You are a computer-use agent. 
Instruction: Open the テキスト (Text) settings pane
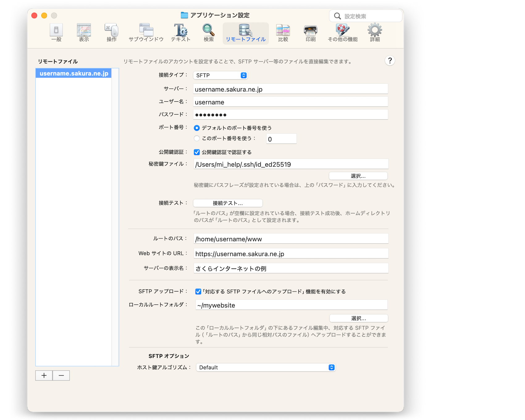(x=181, y=33)
